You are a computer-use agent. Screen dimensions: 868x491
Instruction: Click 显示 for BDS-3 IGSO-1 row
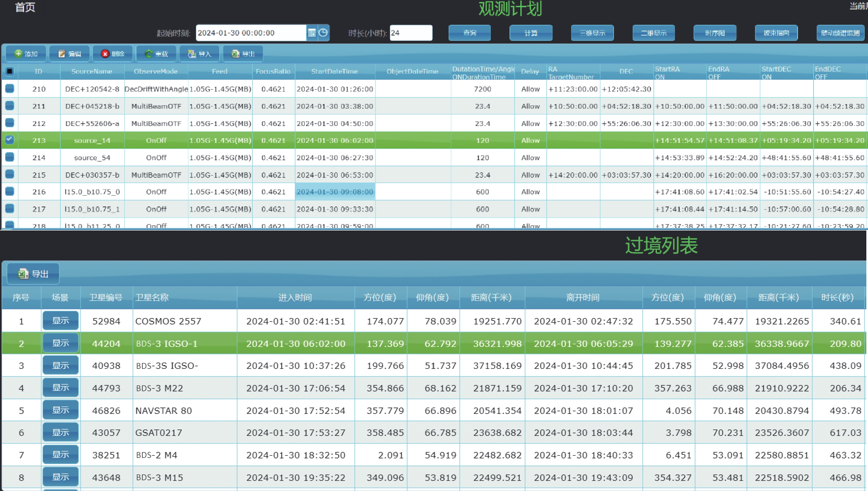pyautogui.click(x=61, y=343)
